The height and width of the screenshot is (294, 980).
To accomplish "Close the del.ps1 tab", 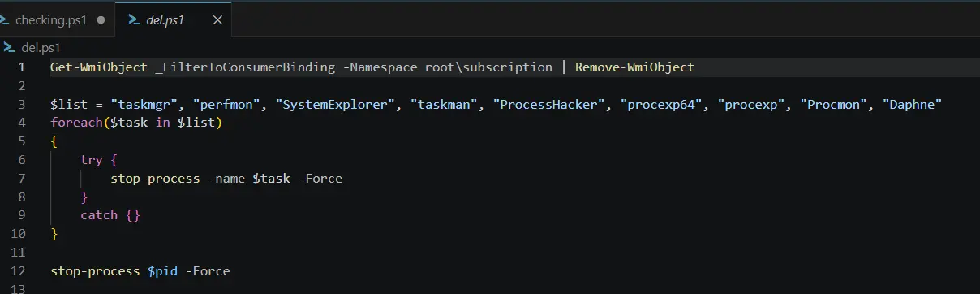I will point(217,19).
